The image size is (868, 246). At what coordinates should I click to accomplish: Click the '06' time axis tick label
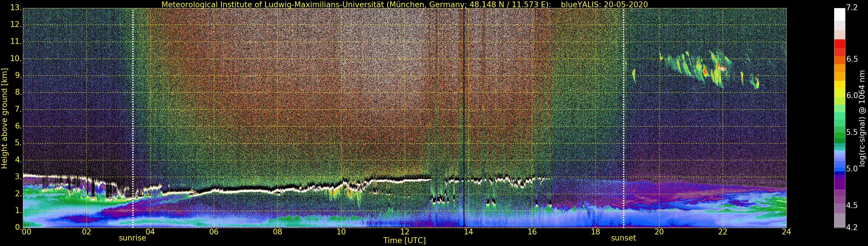(214, 232)
